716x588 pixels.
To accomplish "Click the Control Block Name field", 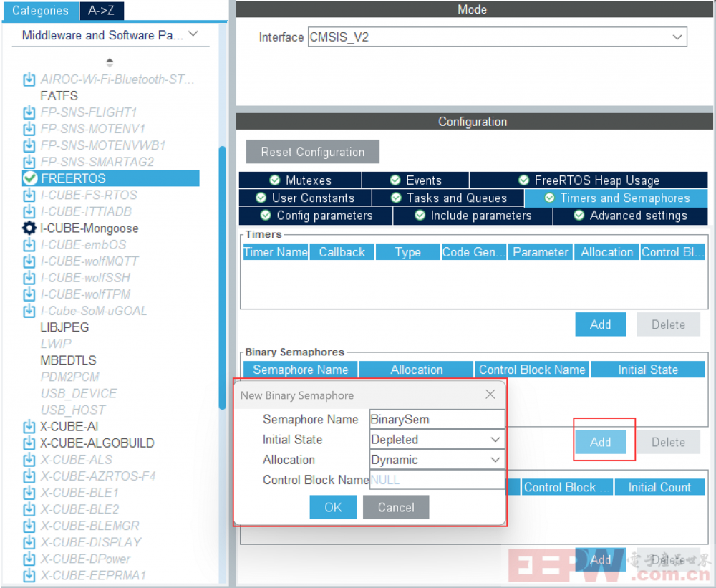I will pyautogui.click(x=437, y=480).
